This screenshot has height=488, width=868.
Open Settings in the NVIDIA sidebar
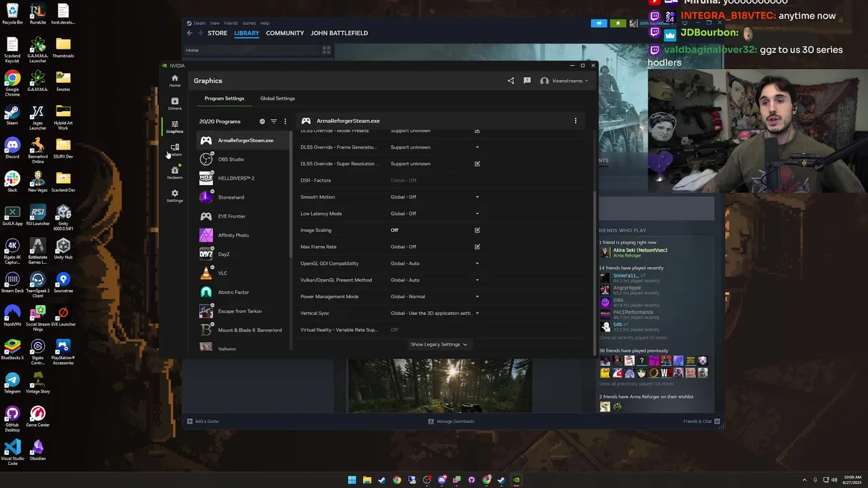[174, 196]
